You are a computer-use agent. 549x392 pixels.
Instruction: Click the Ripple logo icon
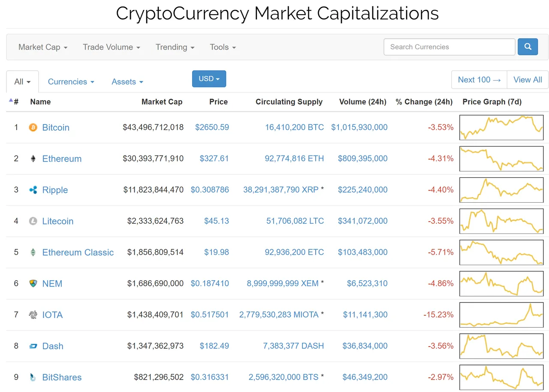(33, 190)
